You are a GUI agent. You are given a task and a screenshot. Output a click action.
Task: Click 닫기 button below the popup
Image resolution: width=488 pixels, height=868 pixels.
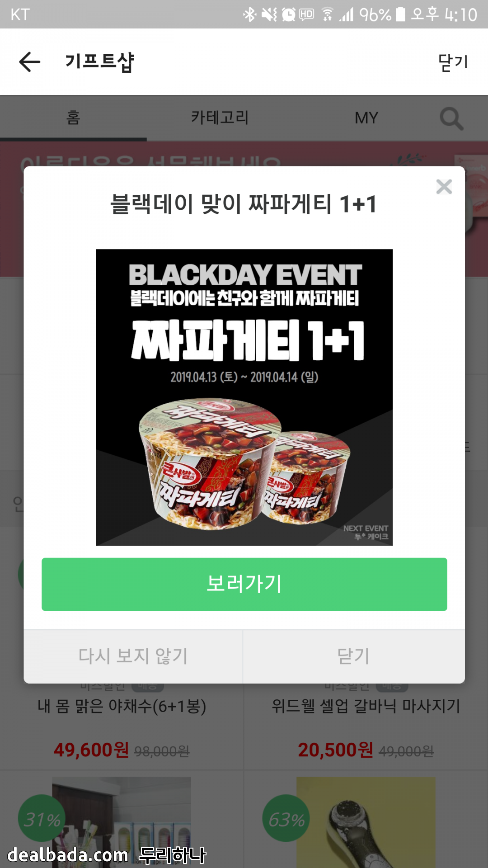pos(354,656)
